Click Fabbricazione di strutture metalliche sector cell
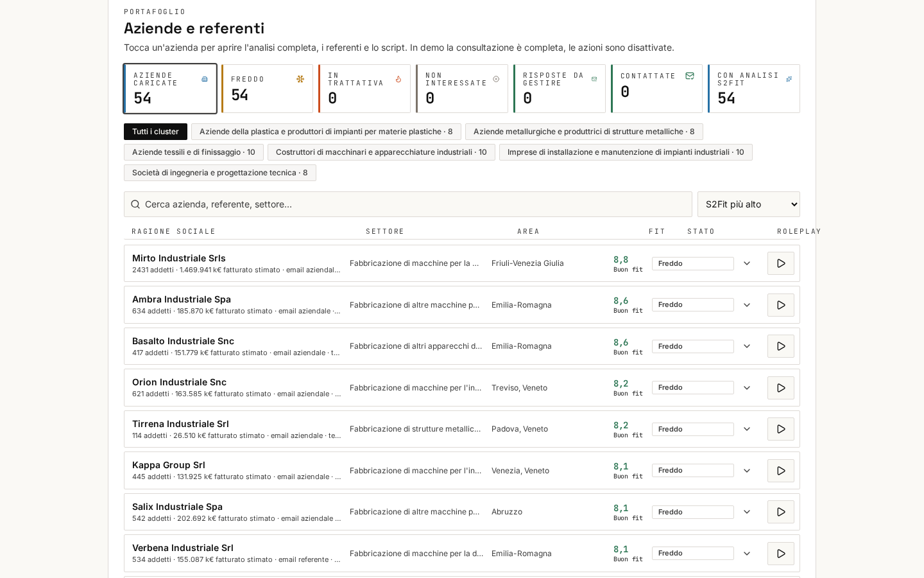Image resolution: width=924 pixels, height=578 pixels. 415,429
